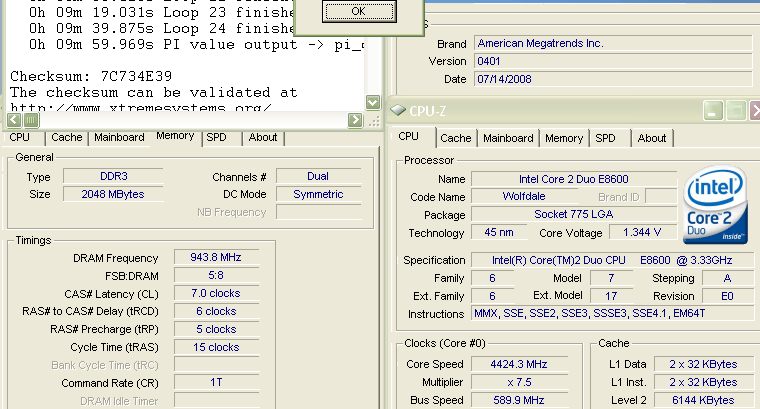The height and width of the screenshot is (409, 760).
Task: Click Bus Speed 589.9 MHz value
Action: [x=519, y=400]
